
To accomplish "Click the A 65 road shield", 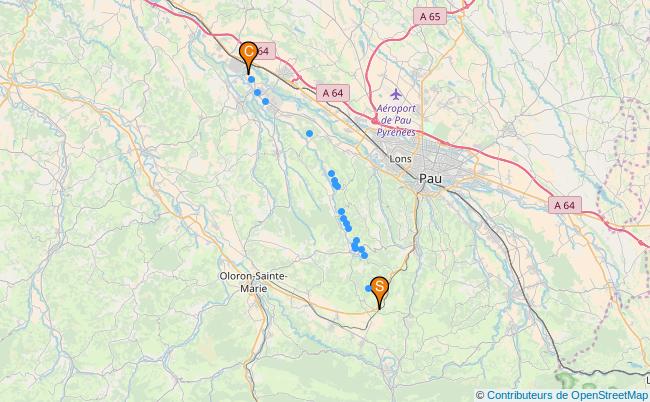I will click(430, 16).
